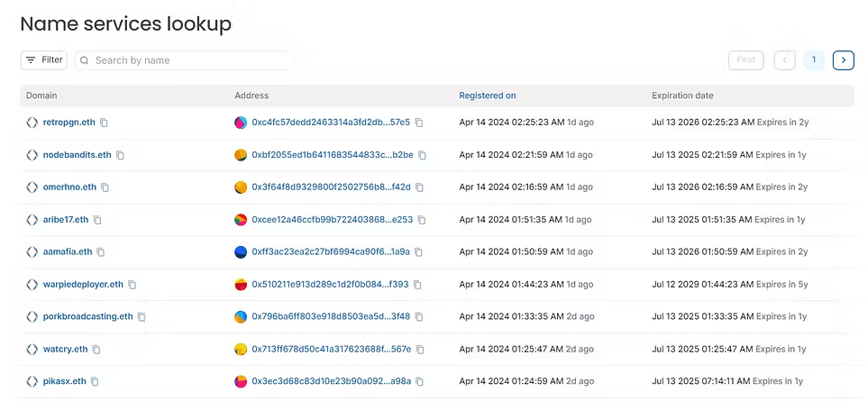Open address 0x713ff678d50c41a317623688f...567e
Screen dimensions: 868x401
click(x=332, y=350)
